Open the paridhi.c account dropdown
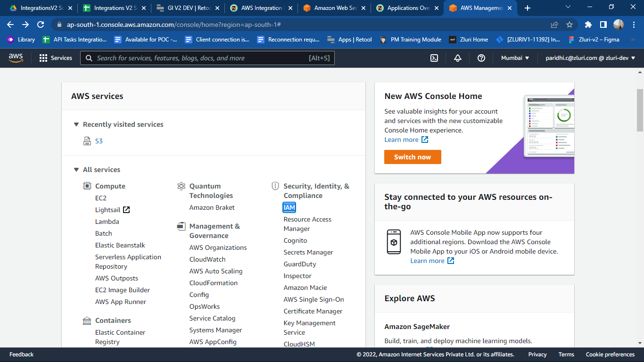644x362 pixels. click(591, 58)
